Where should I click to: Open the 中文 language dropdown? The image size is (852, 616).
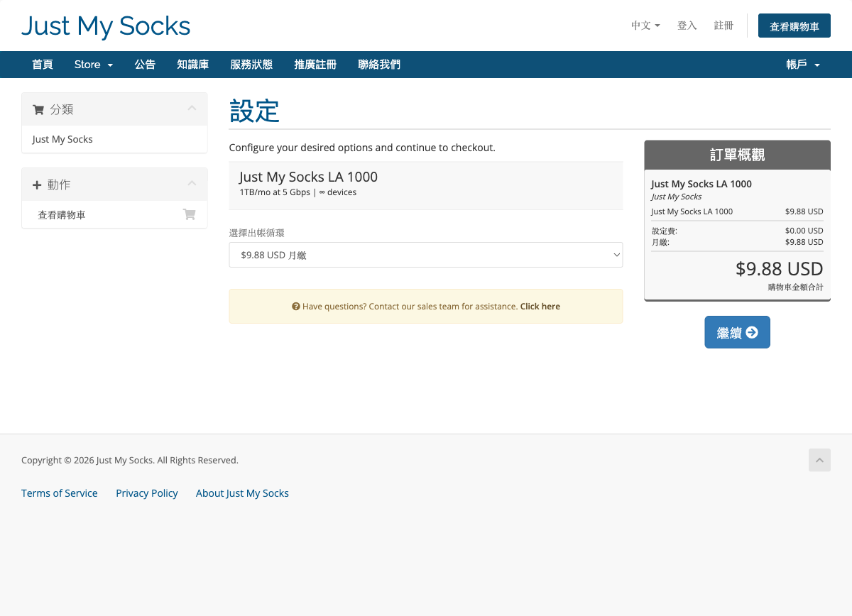point(645,26)
